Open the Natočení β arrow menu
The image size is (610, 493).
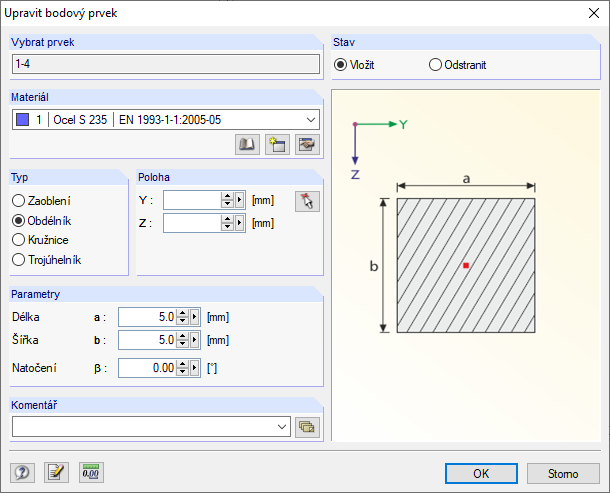(195, 368)
